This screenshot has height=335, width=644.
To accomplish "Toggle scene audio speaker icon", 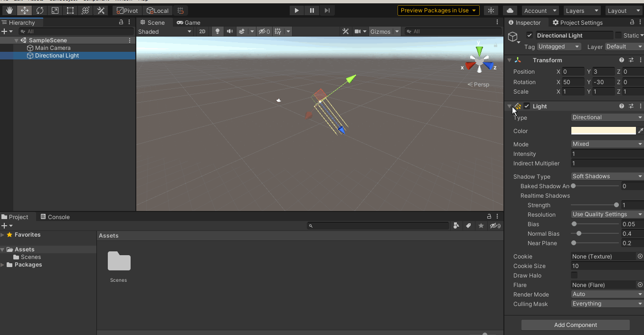I will point(230,31).
